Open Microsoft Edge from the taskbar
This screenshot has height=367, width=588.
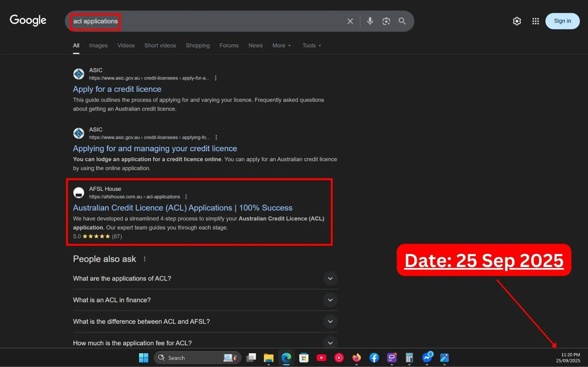pyautogui.click(x=286, y=358)
